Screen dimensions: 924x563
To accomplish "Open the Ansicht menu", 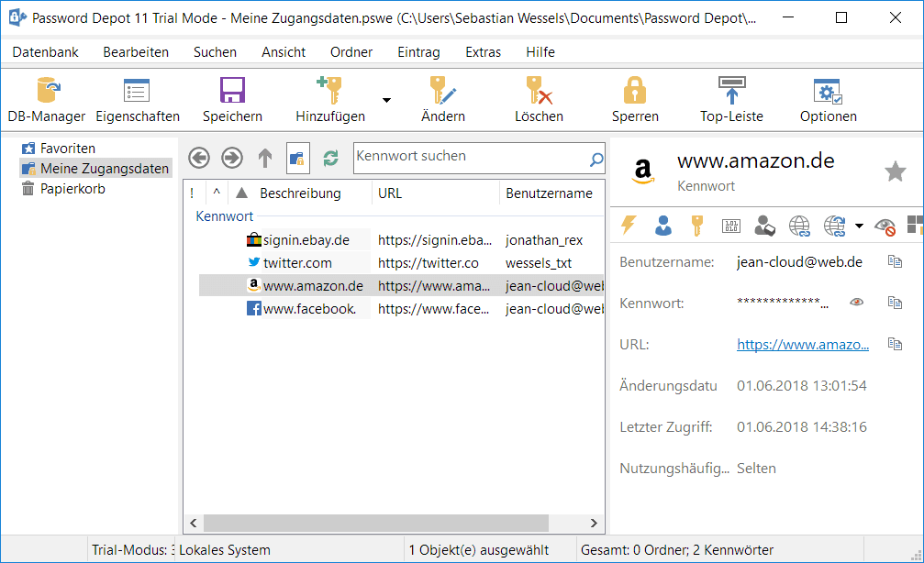I will (x=284, y=52).
